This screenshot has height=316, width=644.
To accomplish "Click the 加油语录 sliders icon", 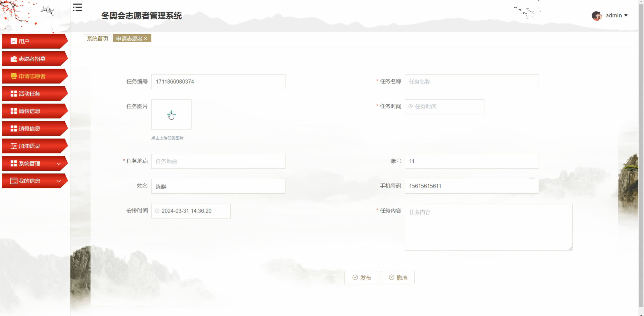I will [14, 146].
